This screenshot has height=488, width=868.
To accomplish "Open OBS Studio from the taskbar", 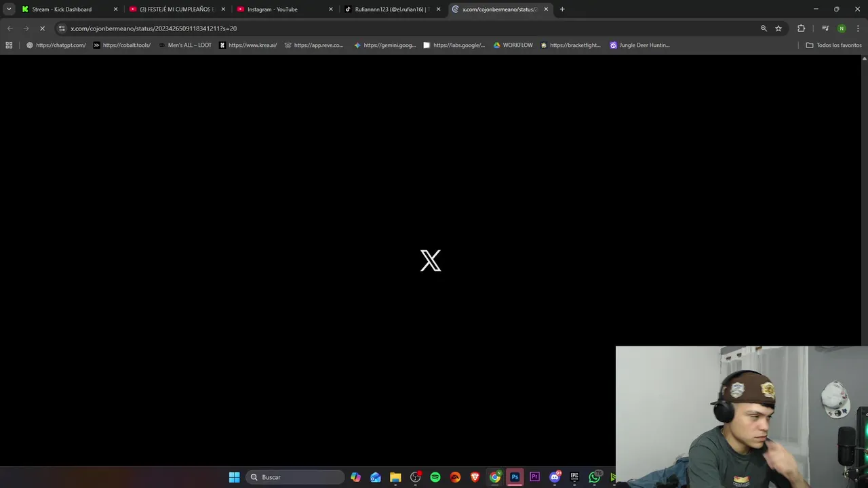I will (x=416, y=477).
